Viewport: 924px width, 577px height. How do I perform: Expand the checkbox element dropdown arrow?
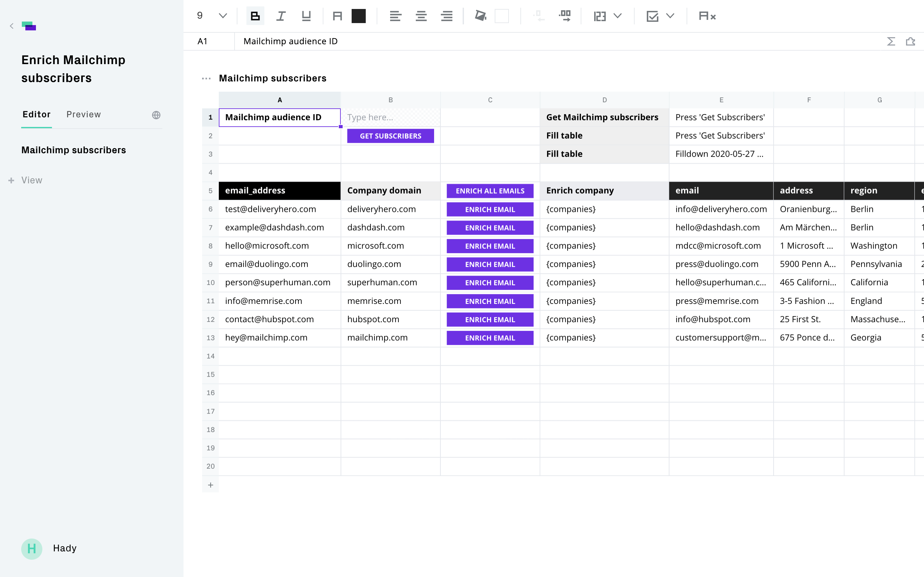[670, 16]
